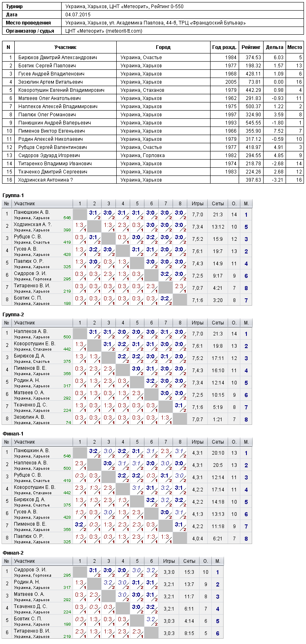This screenshot has width=306, height=644.
Task: Click the Группа-1 section heading
Action: [x=13, y=195]
